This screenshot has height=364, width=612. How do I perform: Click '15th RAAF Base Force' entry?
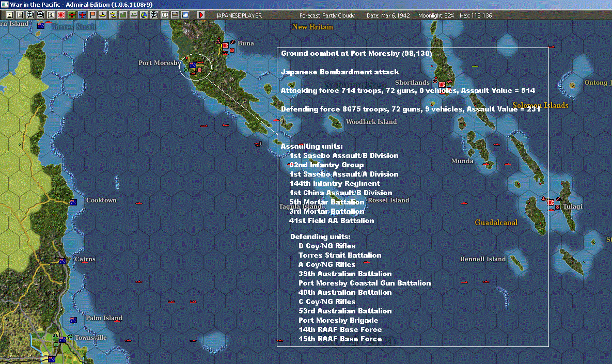click(340, 339)
